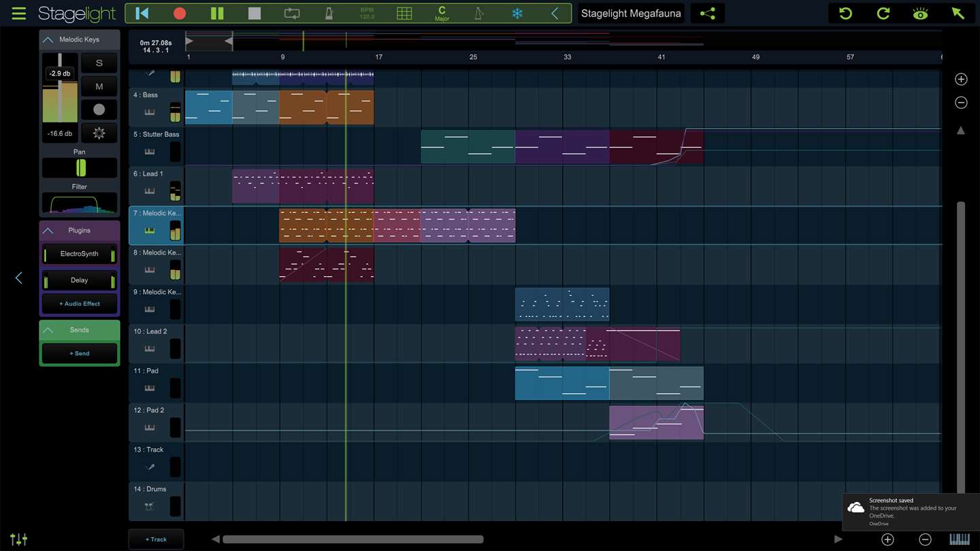Collapse the left sidebar with the blue chevron
The height and width of the screenshot is (551, 980).
(x=18, y=278)
